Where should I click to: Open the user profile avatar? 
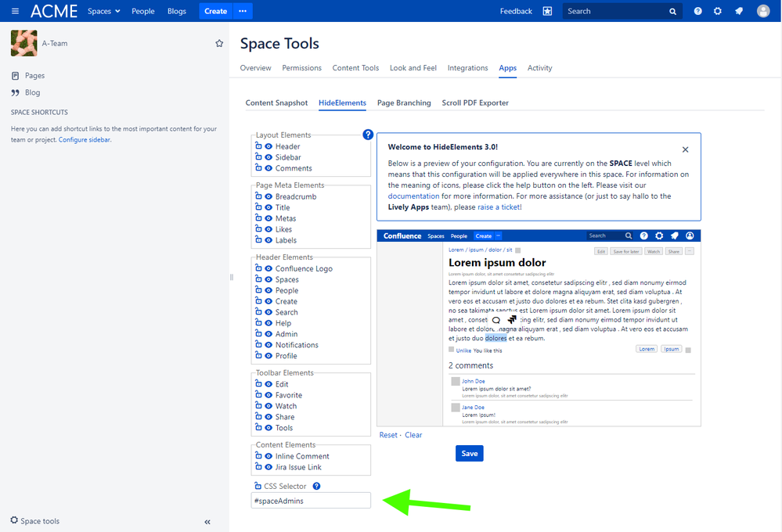(763, 11)
